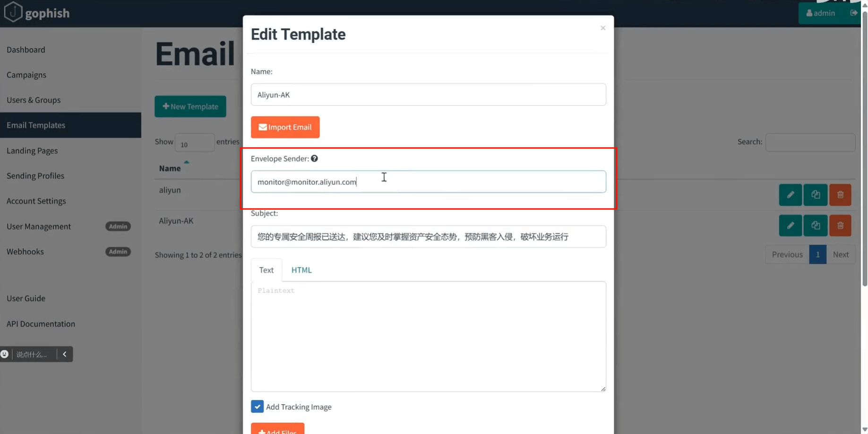Click the admin user button

821,13
